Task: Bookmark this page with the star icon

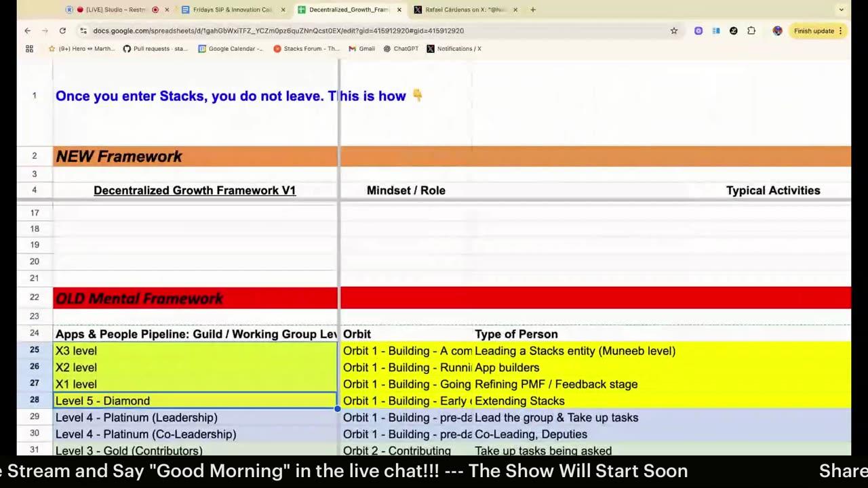Action: (x=674, y=30)
